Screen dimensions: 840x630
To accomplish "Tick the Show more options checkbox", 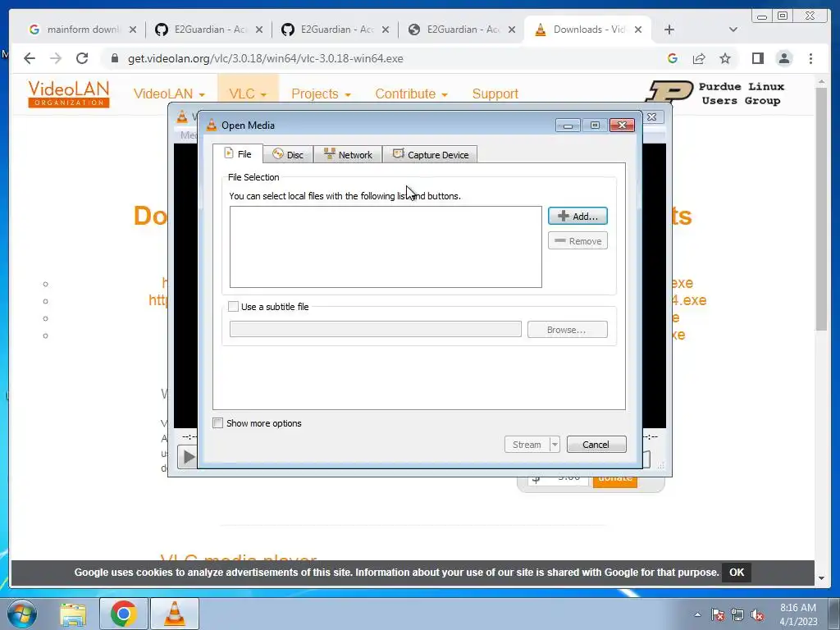I will (x=218, y=422).
